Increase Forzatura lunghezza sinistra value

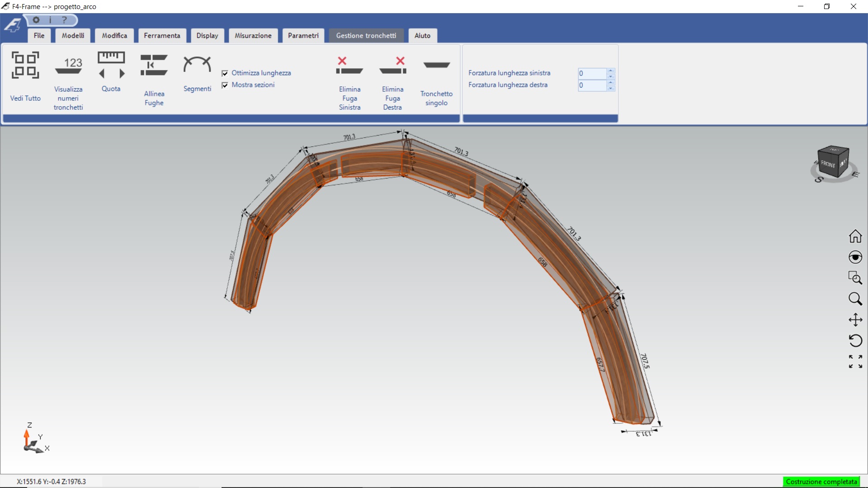(611, 70)
